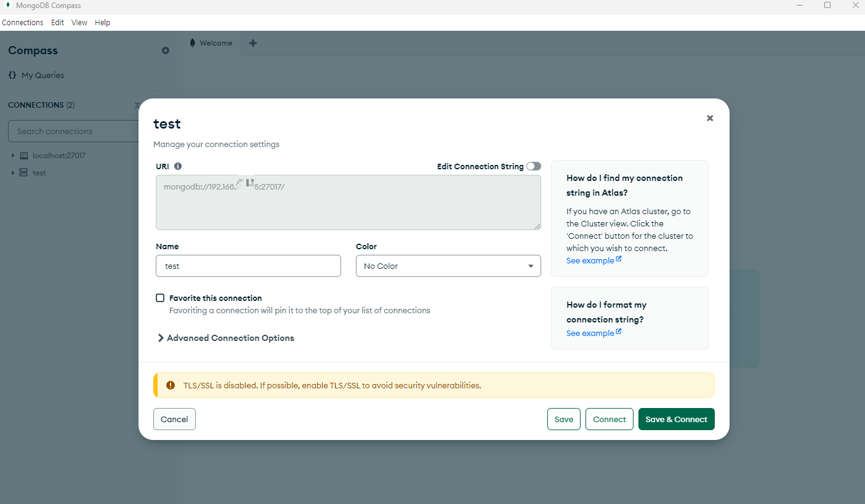Click the Cancel button
The width and height of the screenshot is (865, 504).
click(x=174, y=419)
